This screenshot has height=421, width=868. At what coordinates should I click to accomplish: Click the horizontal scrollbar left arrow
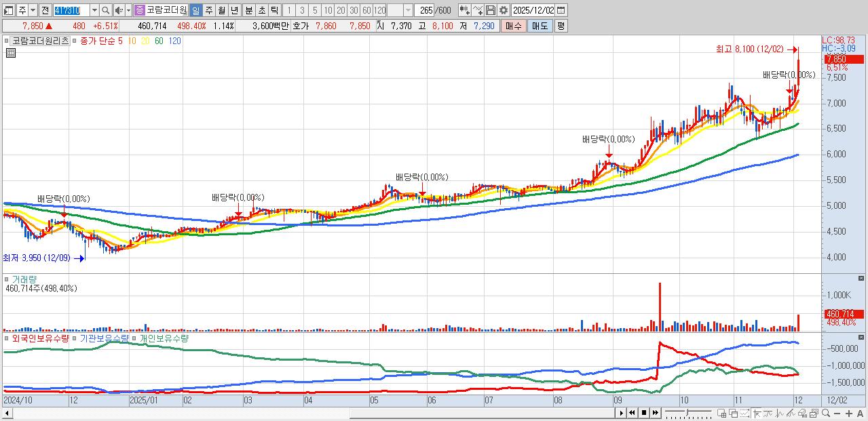pyautogui.click(x=7, y=413)
